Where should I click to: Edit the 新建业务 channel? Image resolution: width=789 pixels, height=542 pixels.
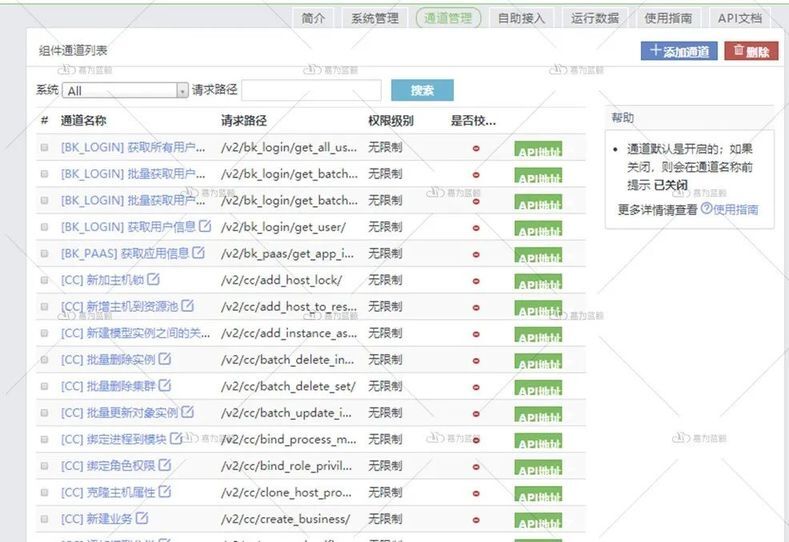coord(142,518)
